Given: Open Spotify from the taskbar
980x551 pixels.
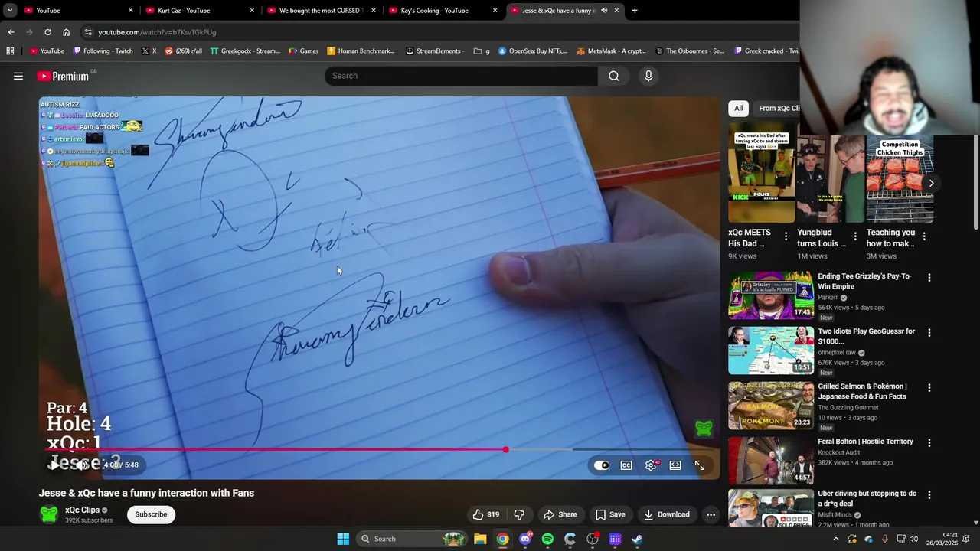Looking at the screenshot, I should tap(547, 539).
